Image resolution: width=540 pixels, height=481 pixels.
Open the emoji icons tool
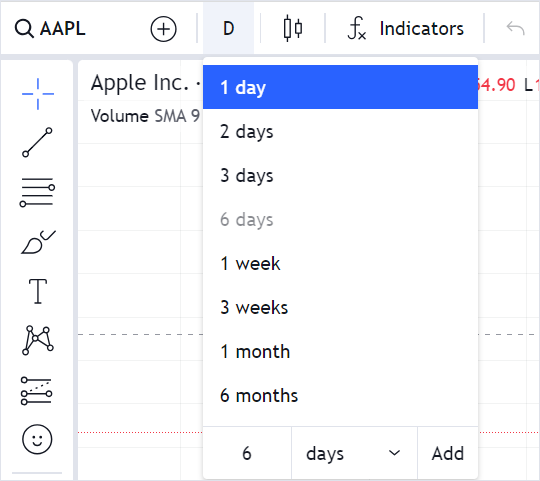tap(37, 439)
